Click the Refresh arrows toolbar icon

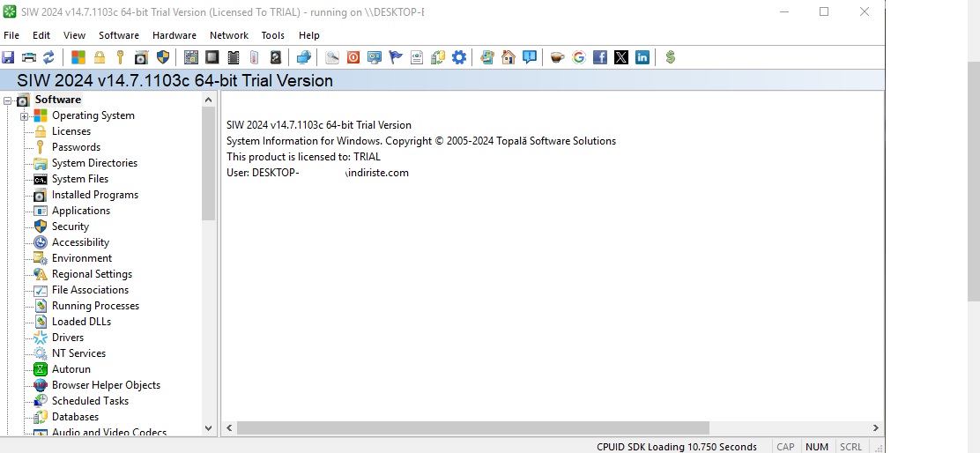48,57
